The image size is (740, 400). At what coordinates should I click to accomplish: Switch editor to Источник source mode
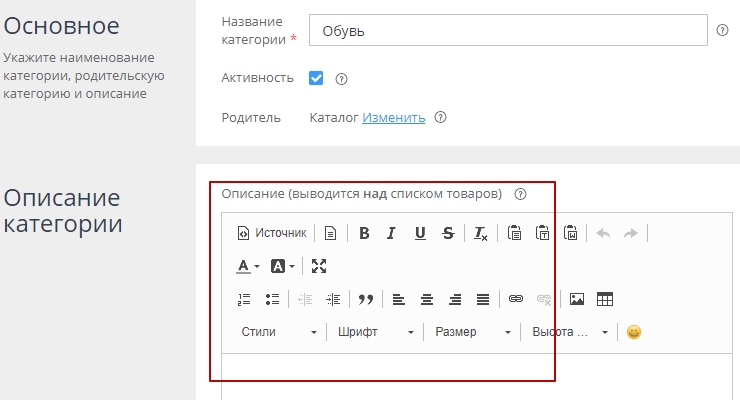pos(272,234)
